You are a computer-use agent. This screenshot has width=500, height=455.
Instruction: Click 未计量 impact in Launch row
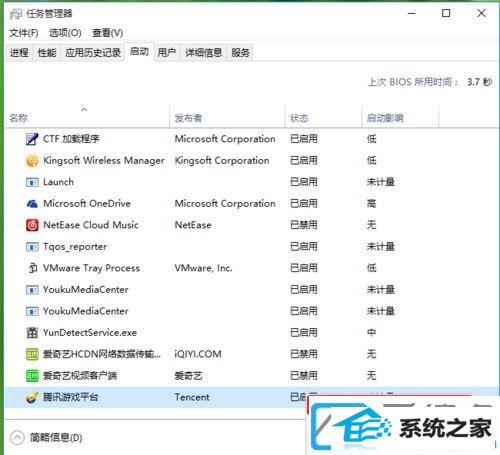380,182
